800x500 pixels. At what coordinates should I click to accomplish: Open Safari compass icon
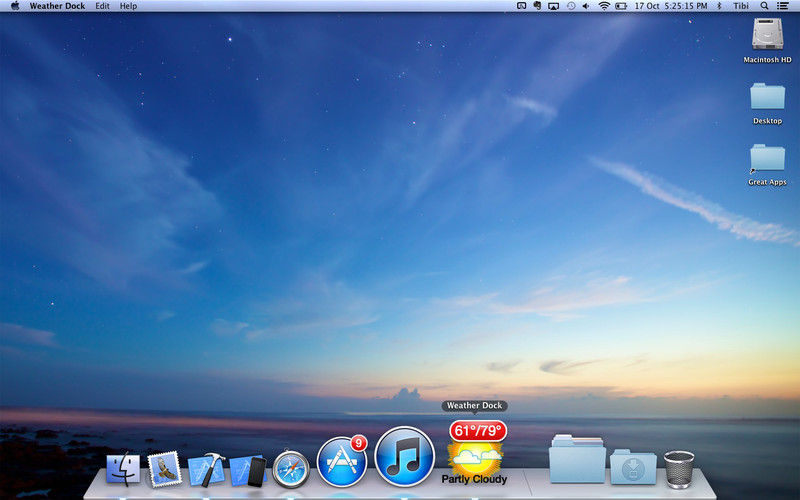(x=290, y=467)
